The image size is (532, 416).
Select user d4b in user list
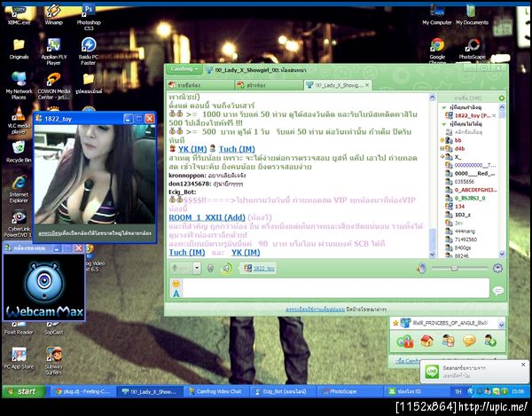pyautogui.click(x=459, y=149)
